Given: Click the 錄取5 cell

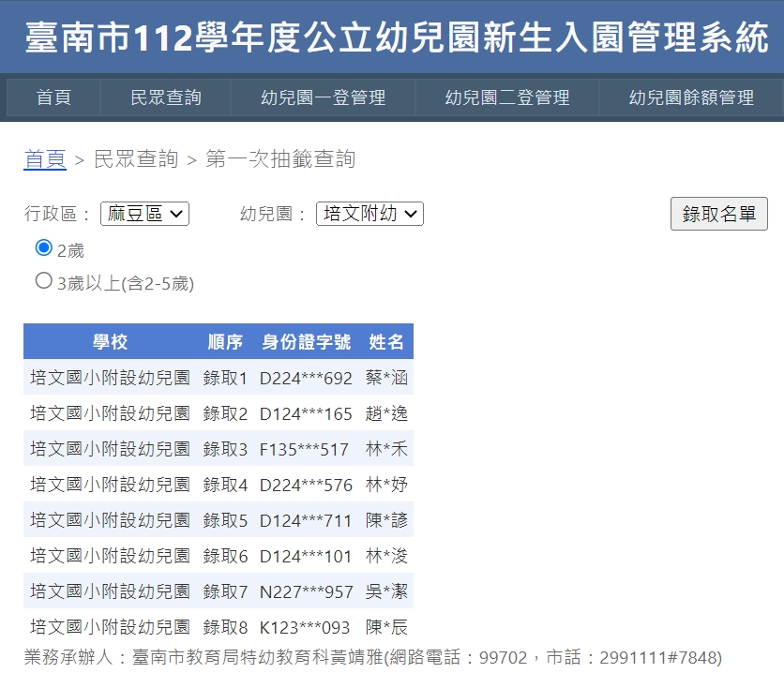Looking at the screenshot, I should (x=225, y=520).
